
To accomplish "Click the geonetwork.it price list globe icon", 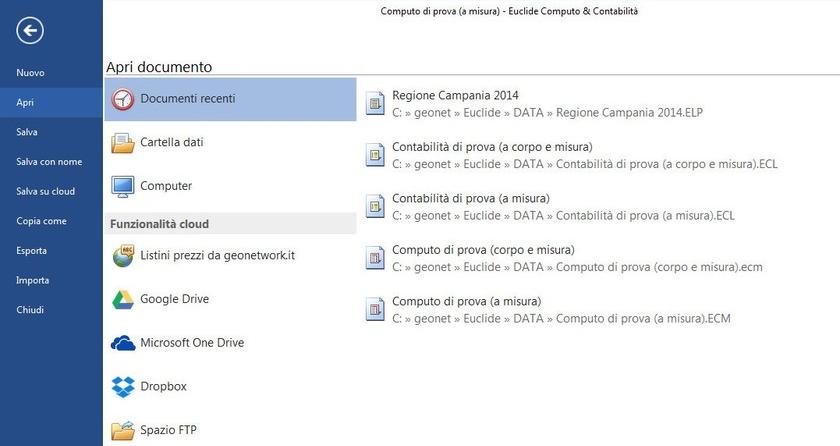I will 123,256.
